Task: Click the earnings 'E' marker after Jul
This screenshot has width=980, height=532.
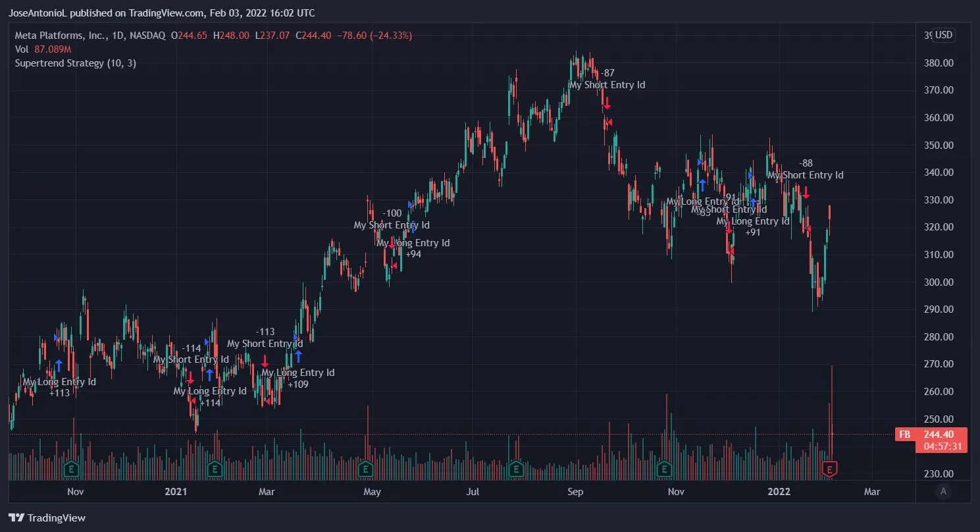Action: point(516,469)
